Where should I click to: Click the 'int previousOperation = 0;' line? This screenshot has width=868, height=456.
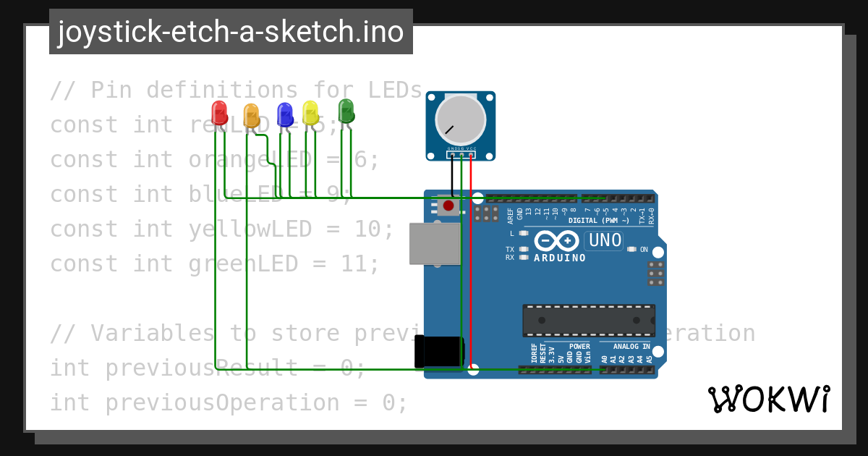pyautogui.click(x=229, y=402)
